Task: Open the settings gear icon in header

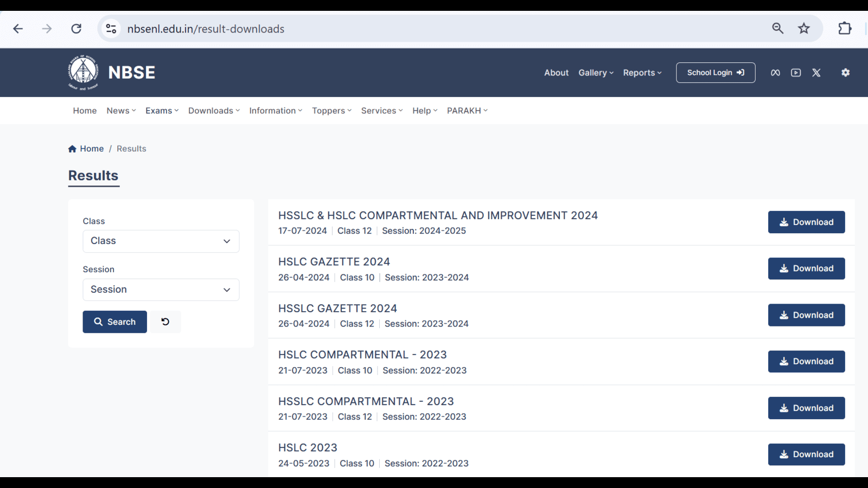Action: pos(845,73)
